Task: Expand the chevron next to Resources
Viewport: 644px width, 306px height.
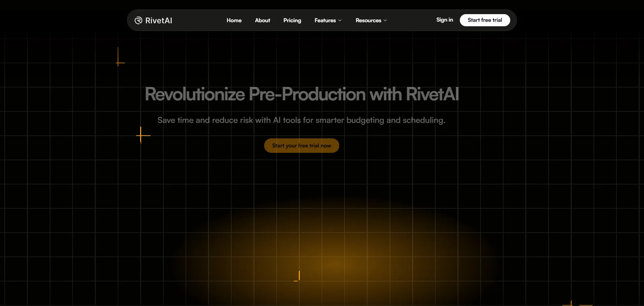Action: (385, 21)
